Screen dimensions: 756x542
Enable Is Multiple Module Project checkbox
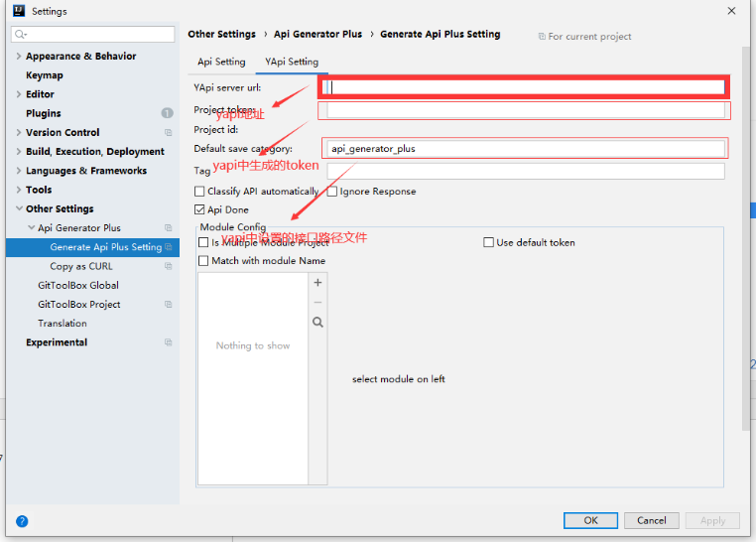[203, 242]
